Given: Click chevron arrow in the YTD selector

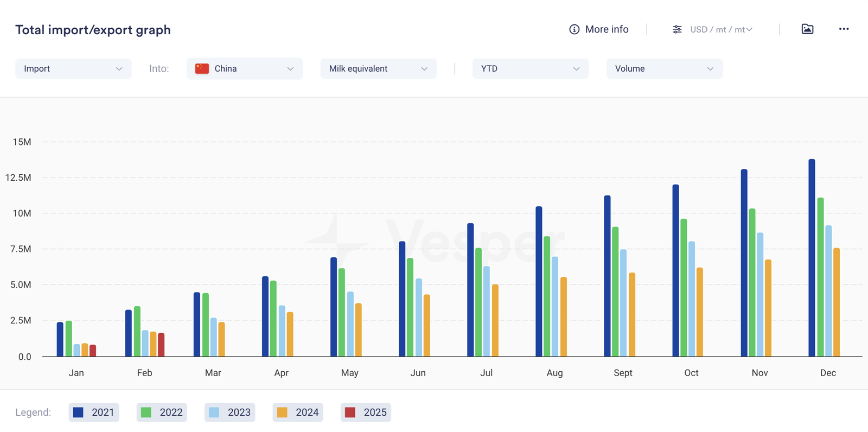Looking at the screenshot, I should click(x=576, y=69).
